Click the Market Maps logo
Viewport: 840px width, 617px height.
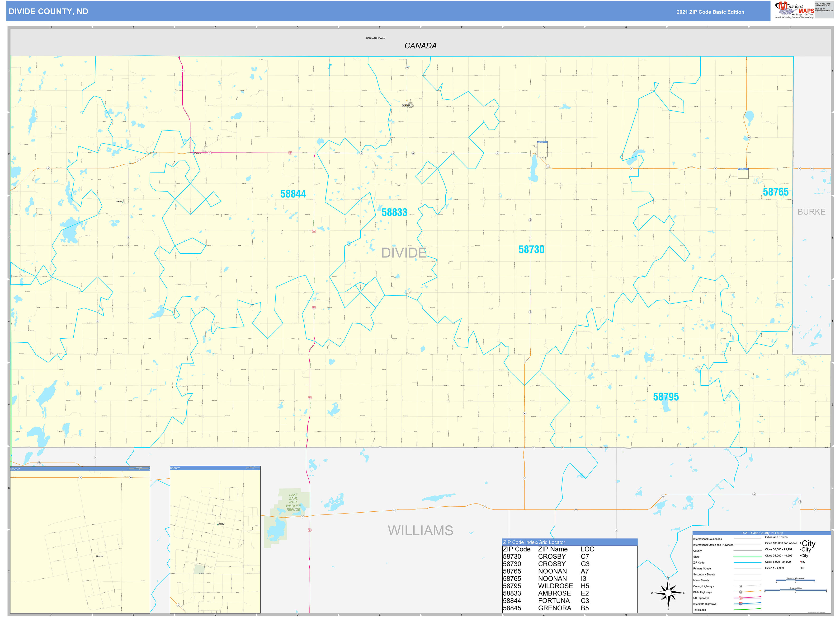coord(795,10)
